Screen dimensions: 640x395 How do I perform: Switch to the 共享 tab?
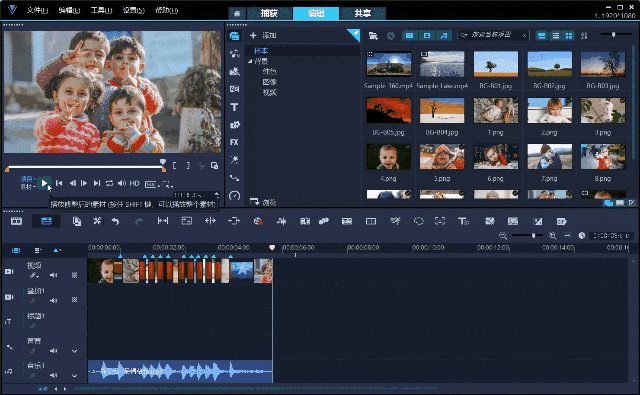pos(362,13)
